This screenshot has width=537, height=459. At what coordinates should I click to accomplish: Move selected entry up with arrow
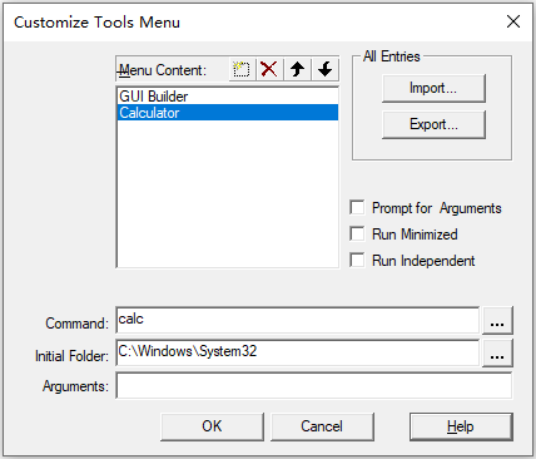click(x=297, y=70)
